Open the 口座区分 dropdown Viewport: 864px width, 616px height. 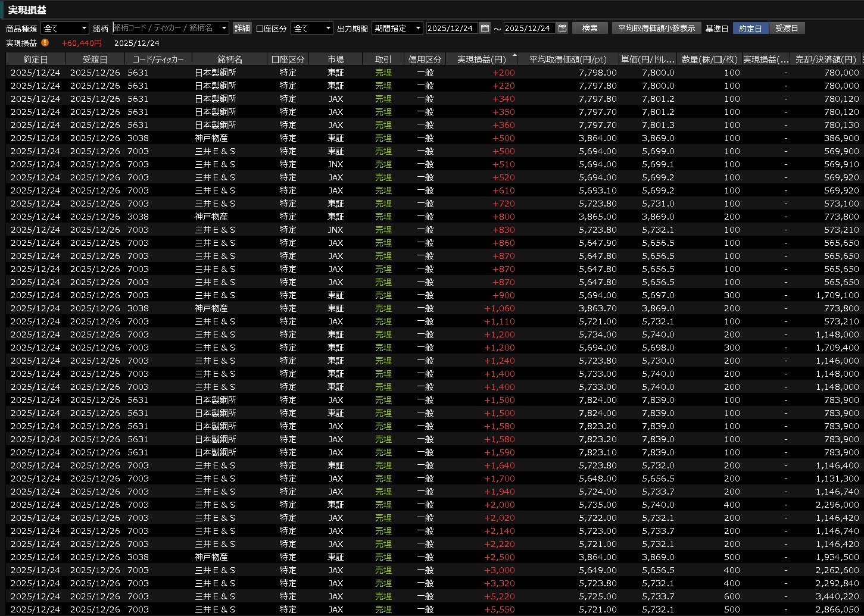(328, 28)
